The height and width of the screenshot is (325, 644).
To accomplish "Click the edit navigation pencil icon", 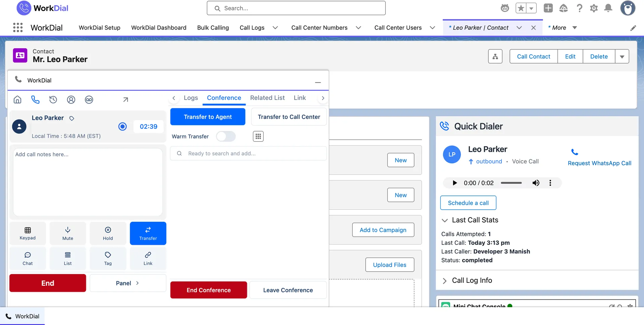I will click(633, 28).
